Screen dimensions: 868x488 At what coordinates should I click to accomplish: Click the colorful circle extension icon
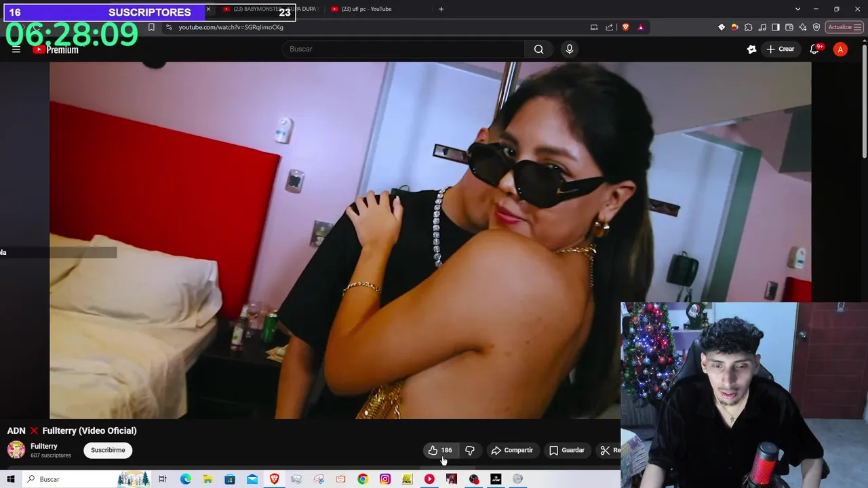(734, 27)
